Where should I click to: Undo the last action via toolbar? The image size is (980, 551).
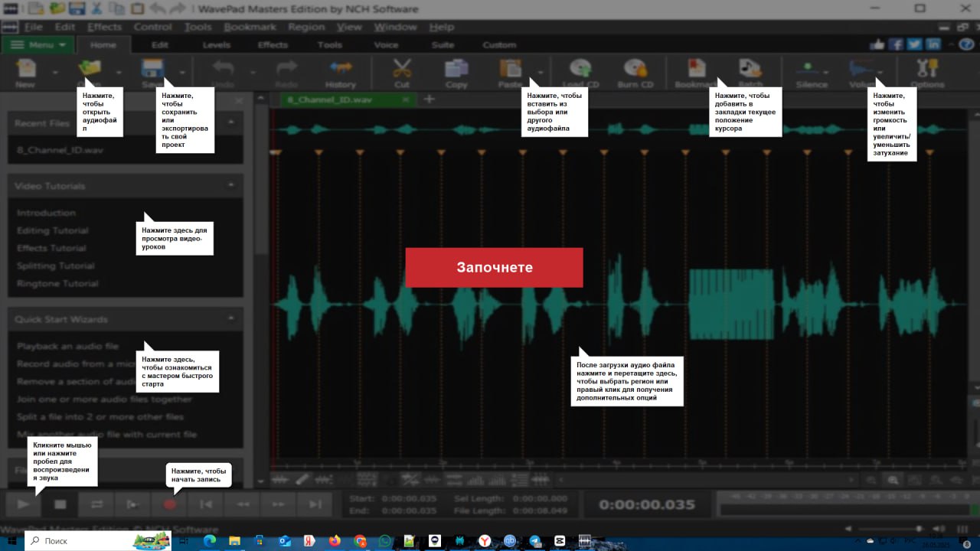[223, 69]
